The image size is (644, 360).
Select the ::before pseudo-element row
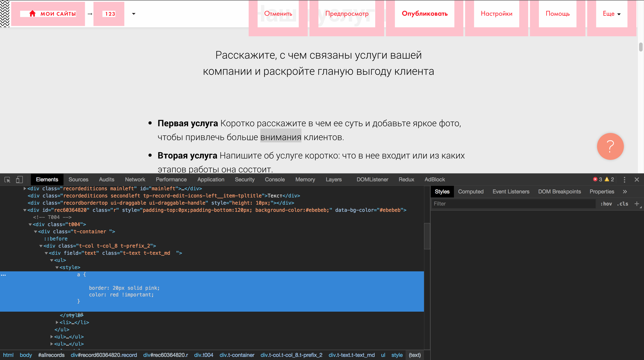[x=56, y=239]
